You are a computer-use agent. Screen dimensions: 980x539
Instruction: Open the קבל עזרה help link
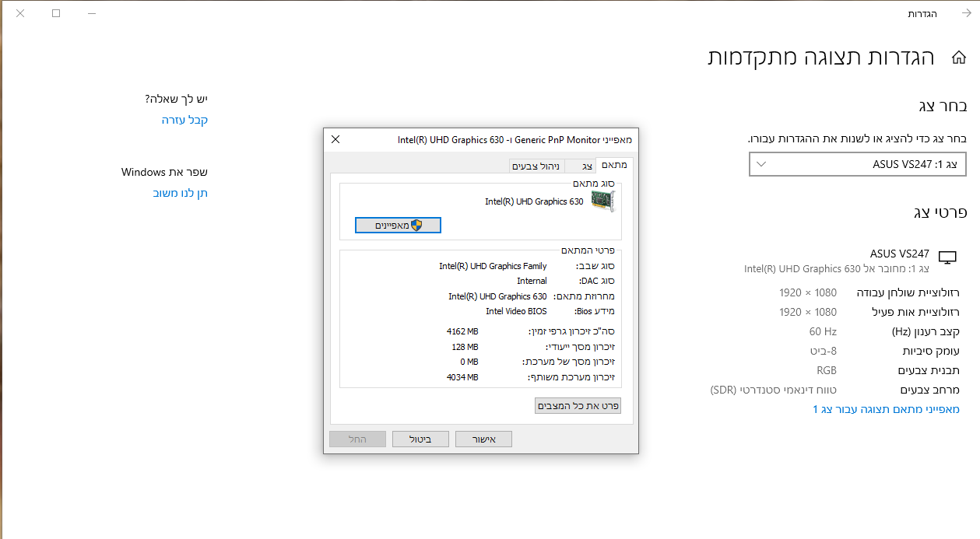[x=184, y=120]
